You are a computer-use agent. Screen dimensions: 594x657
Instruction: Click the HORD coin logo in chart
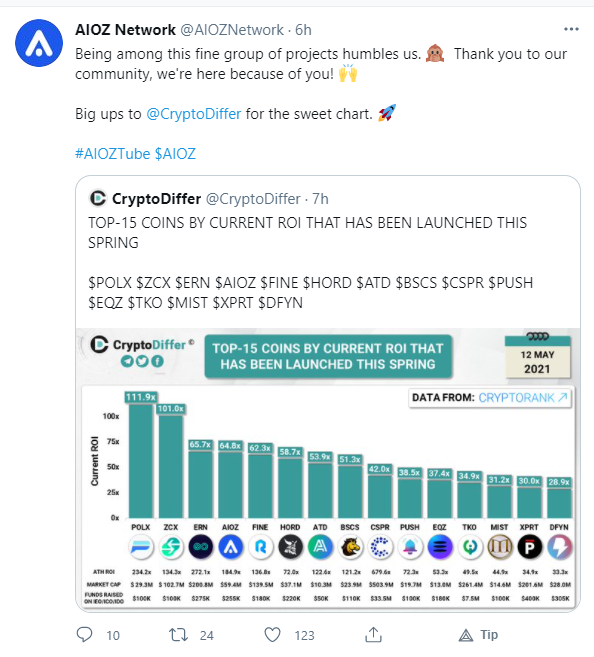point(290,547)
